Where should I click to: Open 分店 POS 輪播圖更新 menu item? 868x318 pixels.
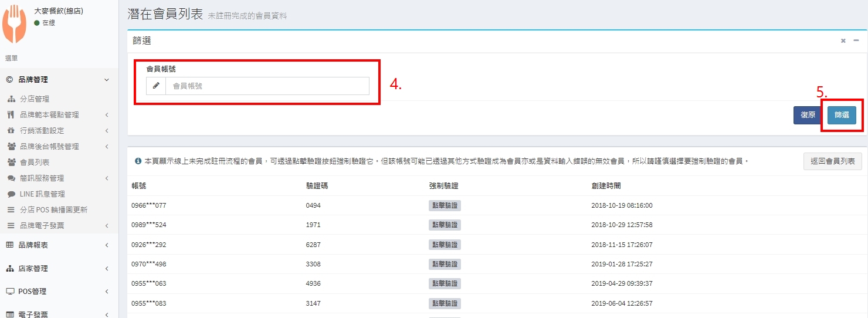point(53,210)
